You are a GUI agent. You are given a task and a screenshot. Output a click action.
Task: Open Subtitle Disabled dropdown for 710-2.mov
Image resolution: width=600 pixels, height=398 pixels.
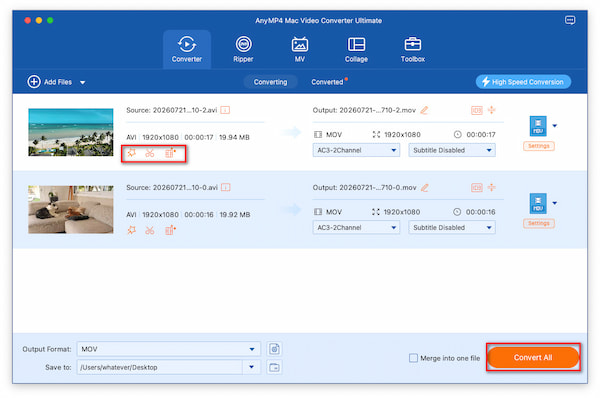452,150
